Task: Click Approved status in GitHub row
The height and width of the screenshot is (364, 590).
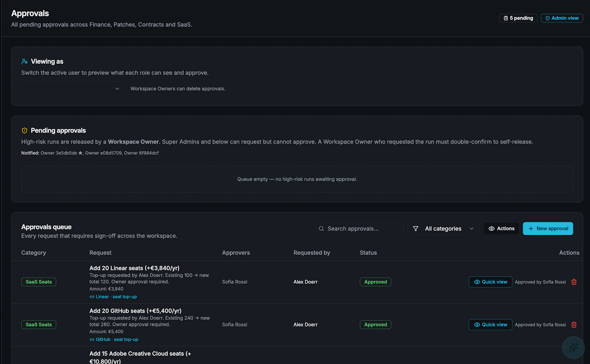Action: (x=375, y=325)
